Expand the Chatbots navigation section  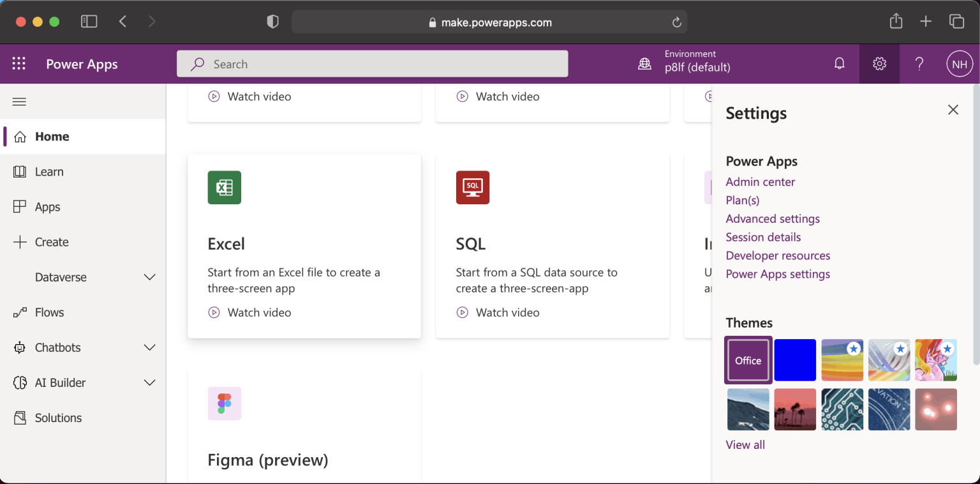149,347
